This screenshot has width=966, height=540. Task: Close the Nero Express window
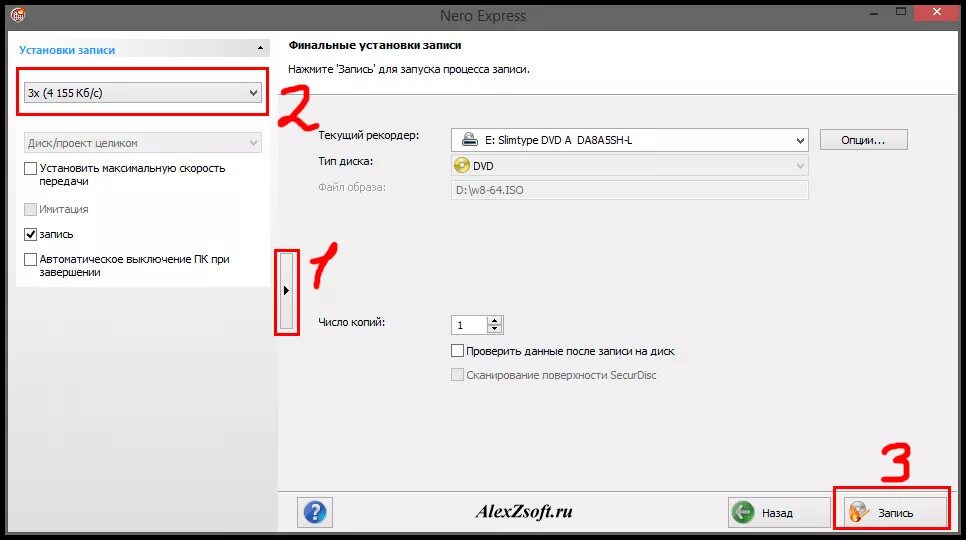click(937, 12)
